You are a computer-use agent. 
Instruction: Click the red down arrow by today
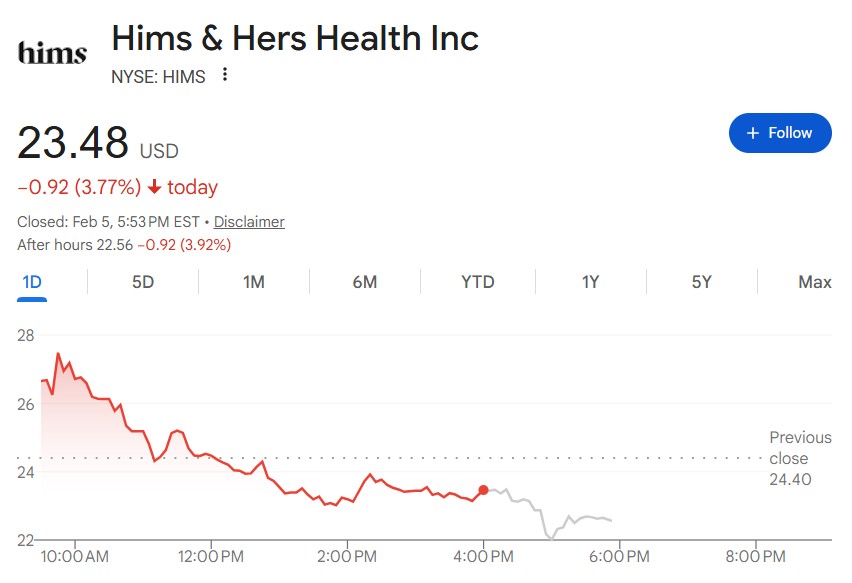(154, 187)
